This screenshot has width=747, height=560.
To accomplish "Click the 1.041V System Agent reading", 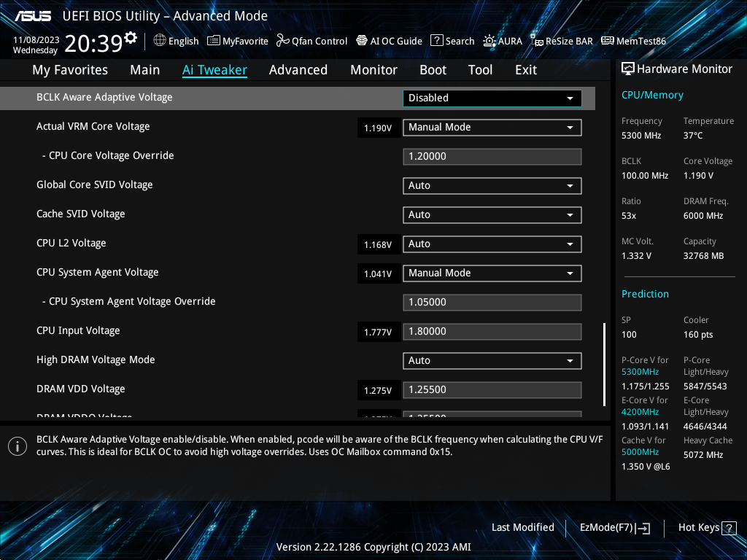I will (378, 274).
